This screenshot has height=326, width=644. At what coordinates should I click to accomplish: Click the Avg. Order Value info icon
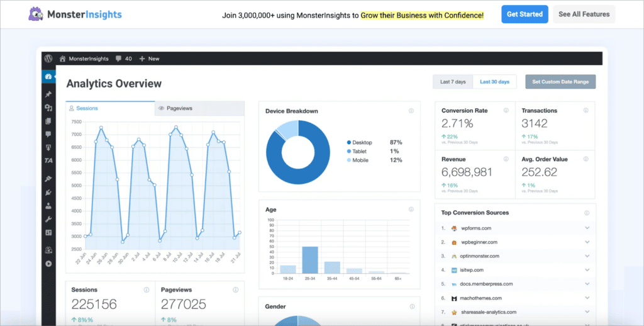coord(586,159)
